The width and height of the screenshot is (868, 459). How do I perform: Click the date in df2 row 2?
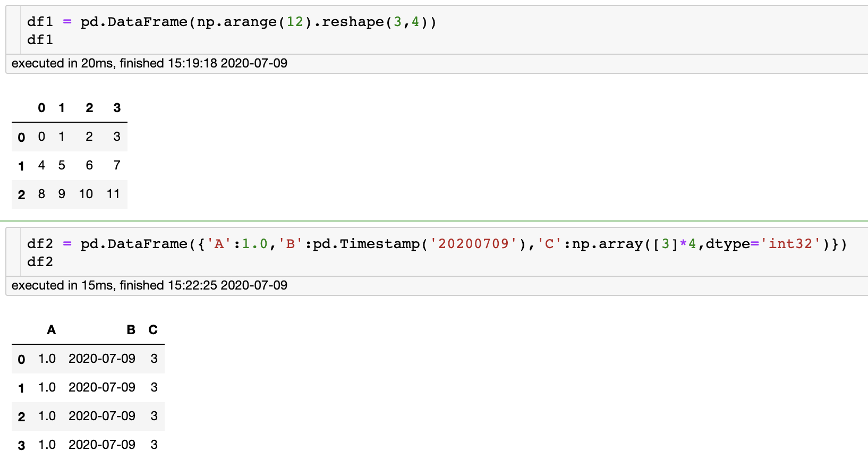click(x=102, y=416)
